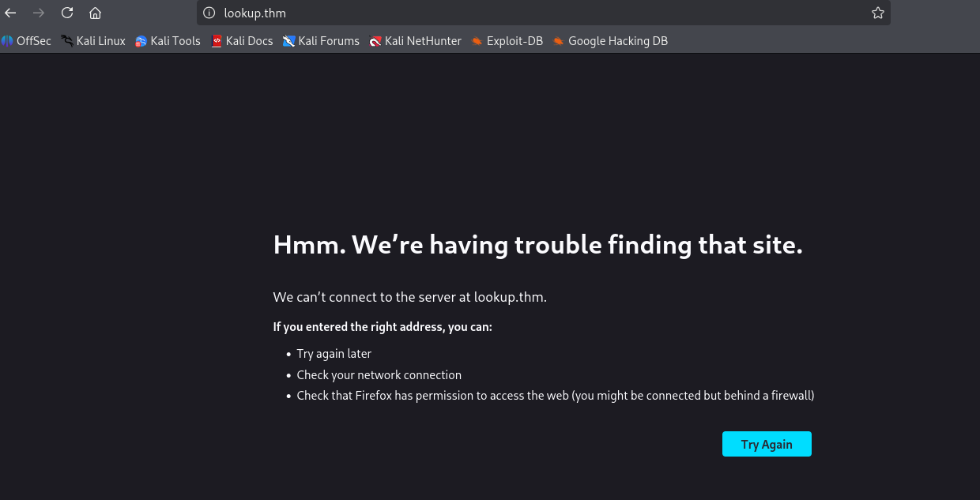Open the Google Hacking DB bookmark icon
This screenshot has height=500, width=980.
click(x=560, y=40)
